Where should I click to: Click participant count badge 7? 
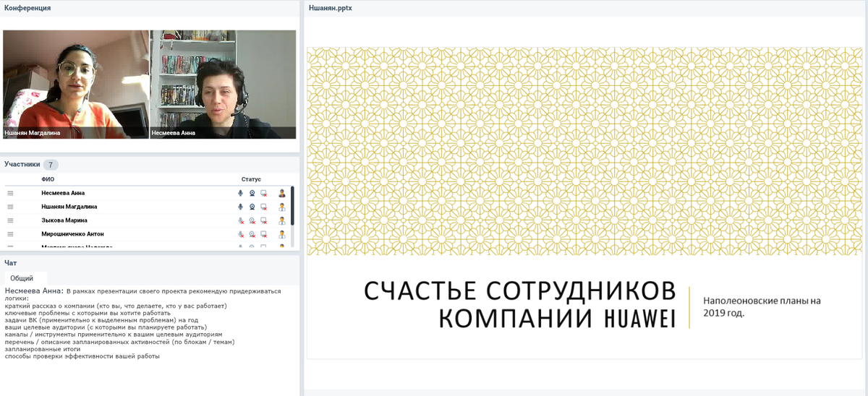pyautogui.click(x=51, y=165)
